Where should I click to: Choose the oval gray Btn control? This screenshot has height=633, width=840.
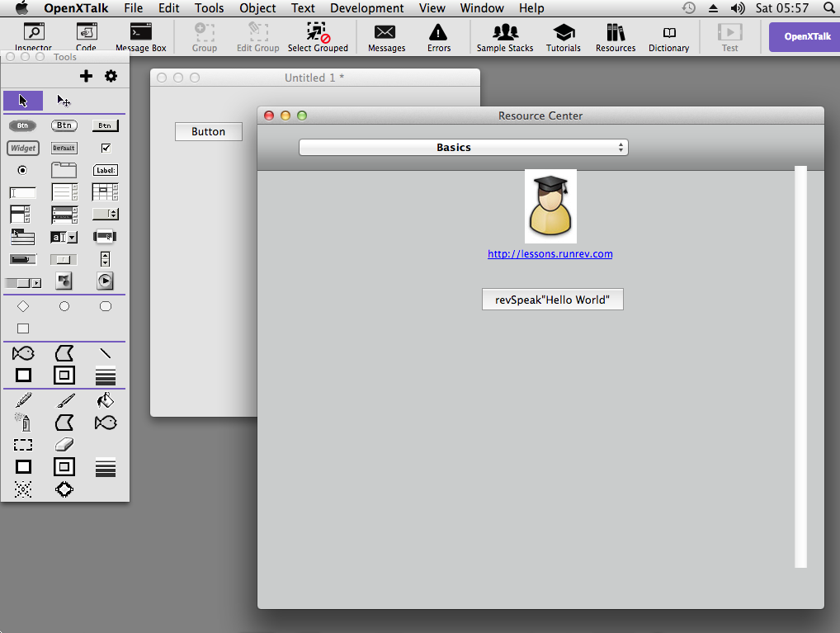(22, 125)
